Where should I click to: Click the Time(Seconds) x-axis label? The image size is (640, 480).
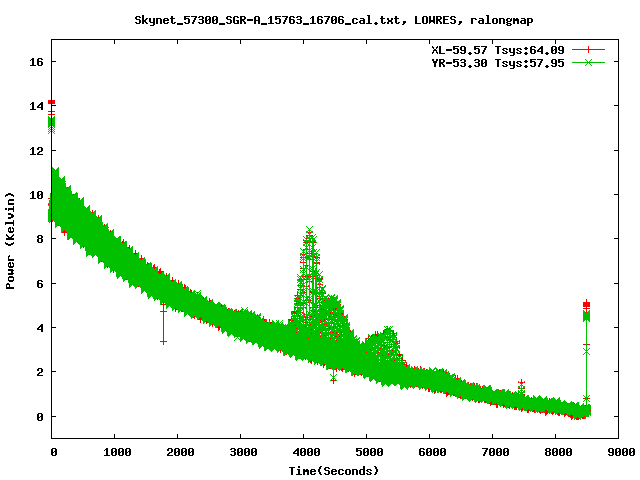tap(333, 471)
